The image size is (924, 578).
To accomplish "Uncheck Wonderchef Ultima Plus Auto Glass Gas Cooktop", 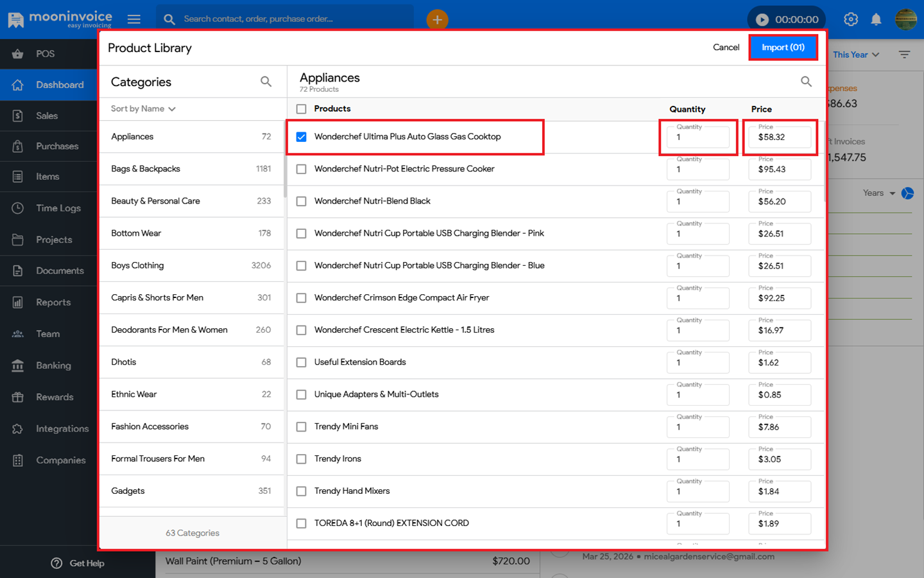I will coord(302,137).
